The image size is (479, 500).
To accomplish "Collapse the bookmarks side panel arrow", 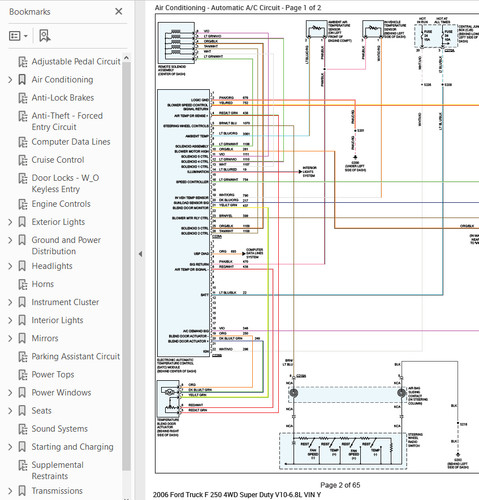I will tap(140, 254).
